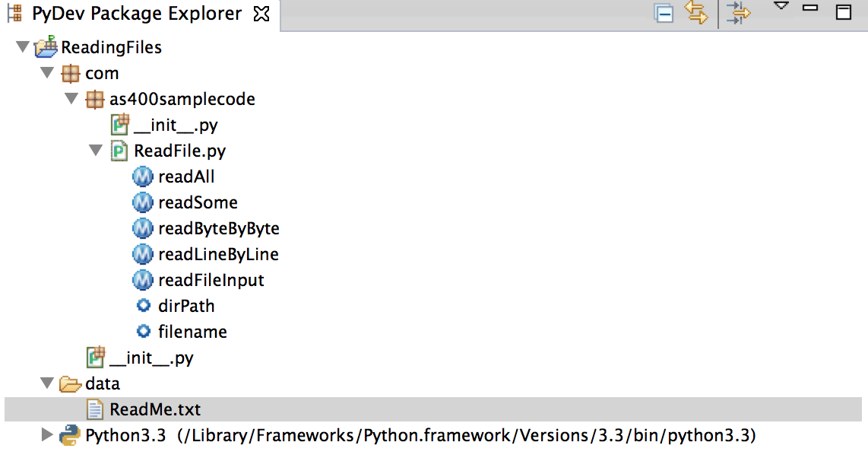Select the readByteByByte method
Viewport: 868px width, 458px height.
[x=217, y=228]
